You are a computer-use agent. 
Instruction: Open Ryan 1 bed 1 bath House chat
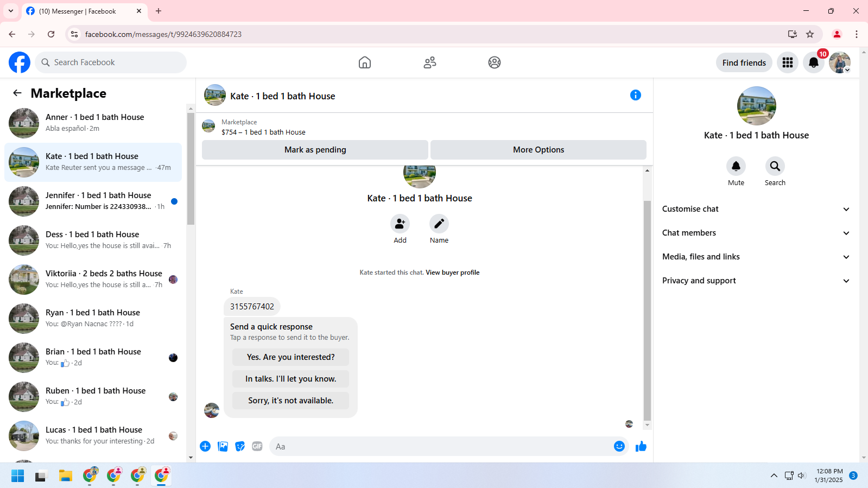coord(93,319)
